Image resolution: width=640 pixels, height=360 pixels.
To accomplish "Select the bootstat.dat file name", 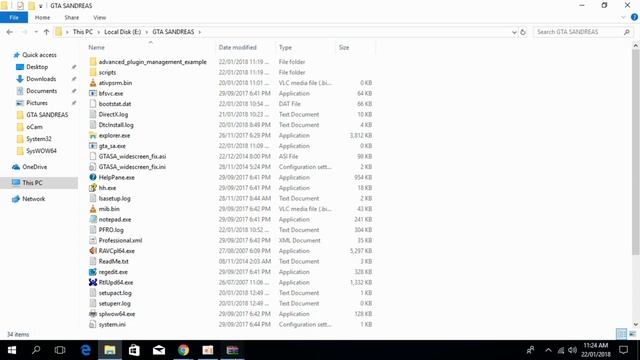I will tap(115, 104).
